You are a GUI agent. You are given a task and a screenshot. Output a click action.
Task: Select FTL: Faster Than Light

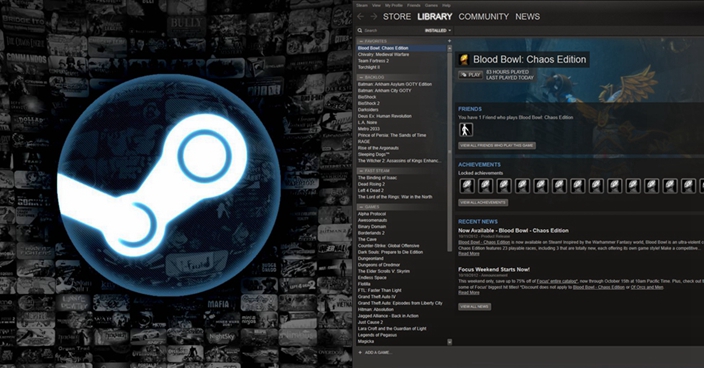379,290
